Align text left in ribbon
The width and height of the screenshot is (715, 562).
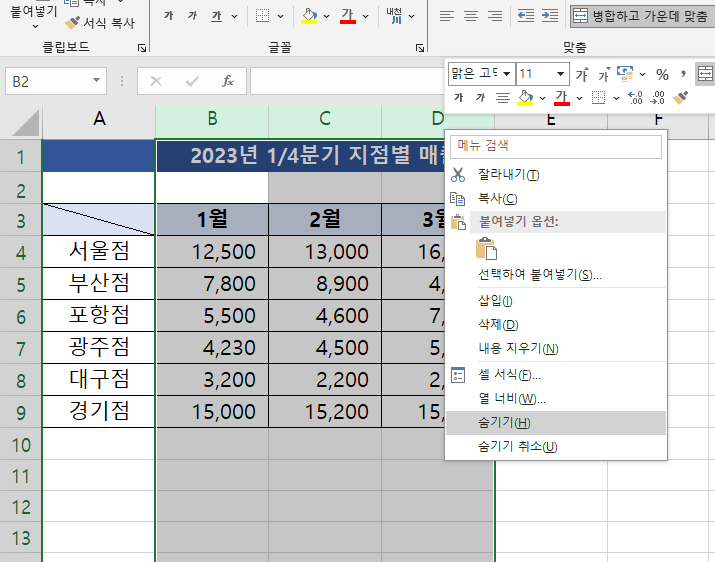[446, 16]
